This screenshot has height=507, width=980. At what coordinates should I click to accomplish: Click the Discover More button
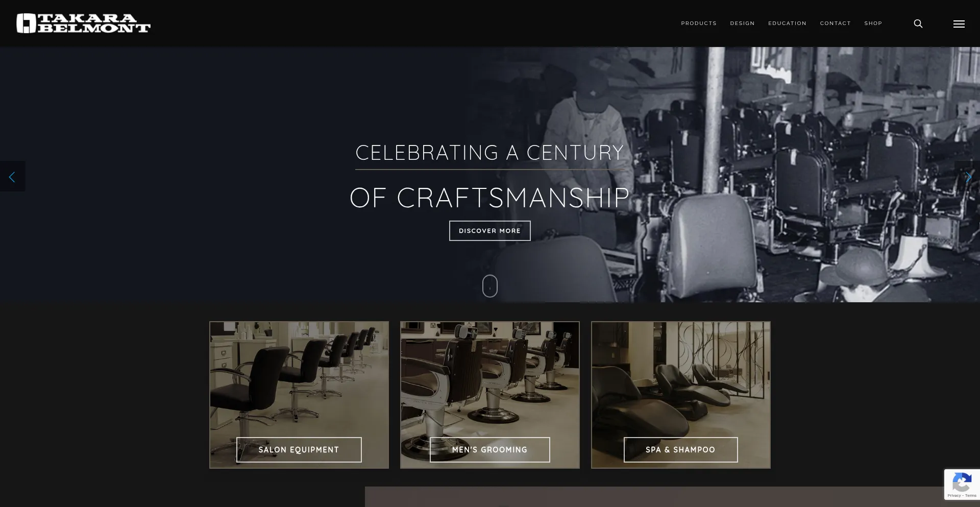click(x=489, y=231)
